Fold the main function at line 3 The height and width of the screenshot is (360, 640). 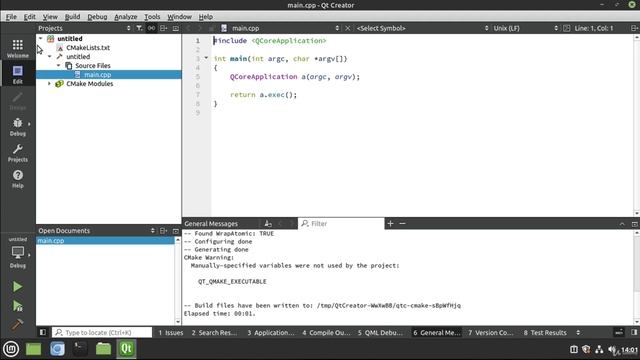[206, 58]
